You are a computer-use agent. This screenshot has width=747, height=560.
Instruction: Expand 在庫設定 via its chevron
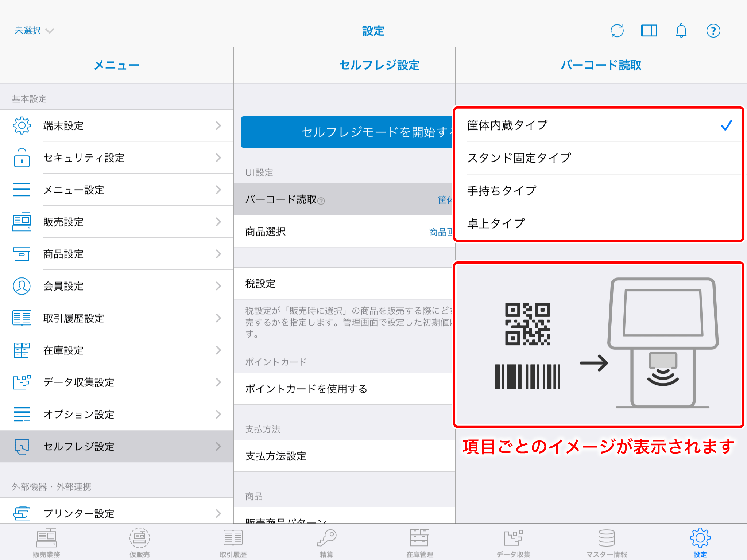pyautogui.click(x=218, y=350)
